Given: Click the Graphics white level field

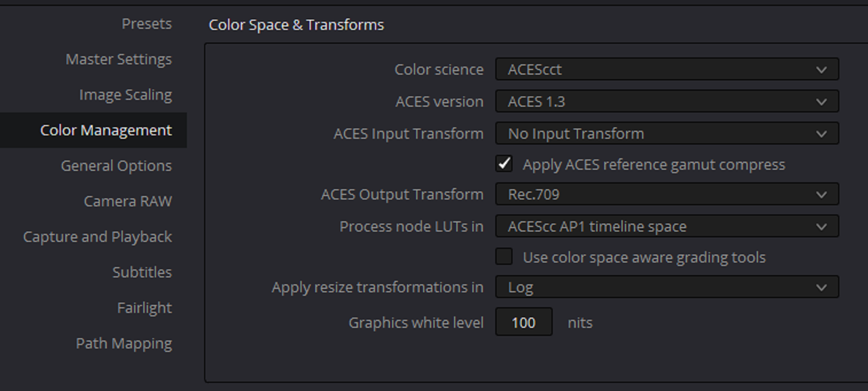Looking at the screenshot, I should click(524, 323).
